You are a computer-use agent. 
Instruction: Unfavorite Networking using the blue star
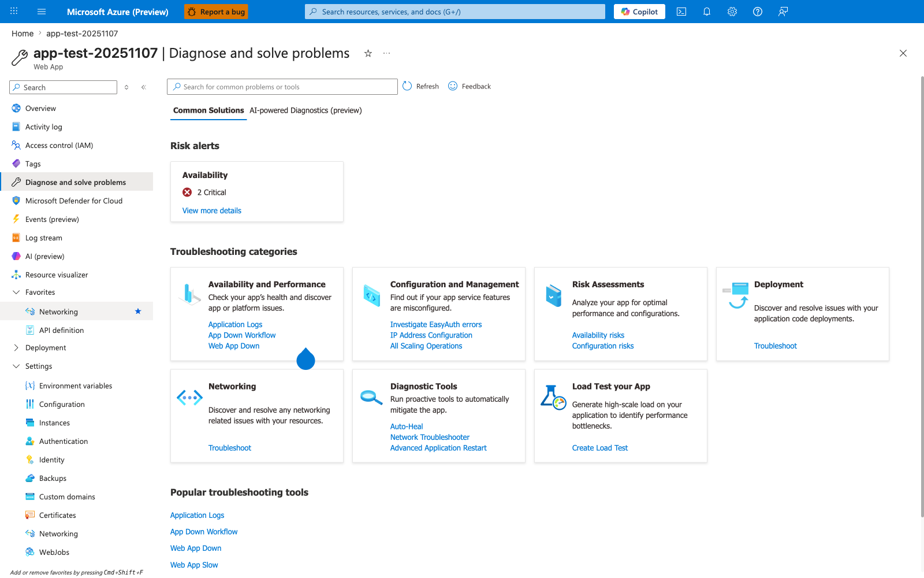click(138, 312)
